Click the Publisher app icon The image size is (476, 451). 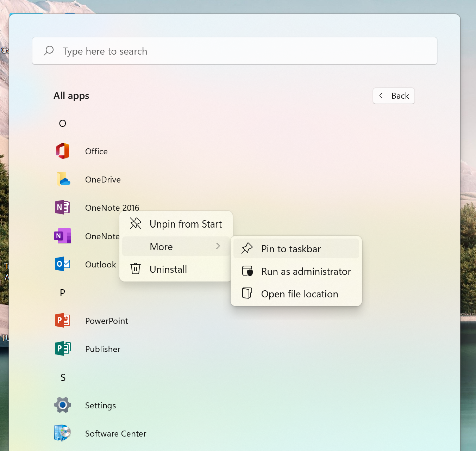point(63,348)
